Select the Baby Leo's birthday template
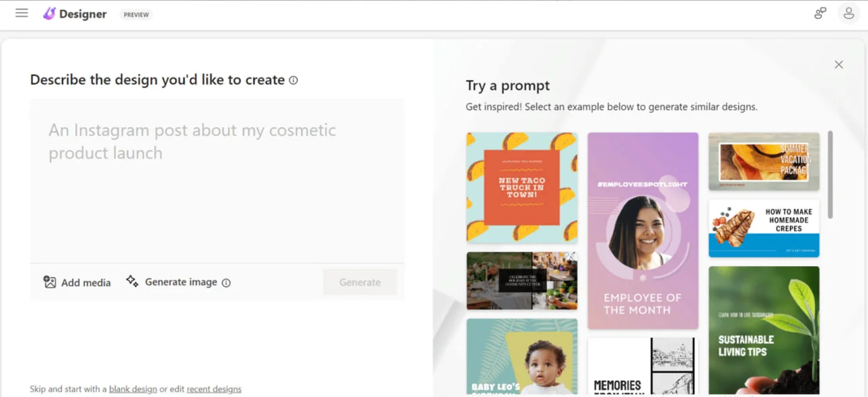 [x=522, y=356]
